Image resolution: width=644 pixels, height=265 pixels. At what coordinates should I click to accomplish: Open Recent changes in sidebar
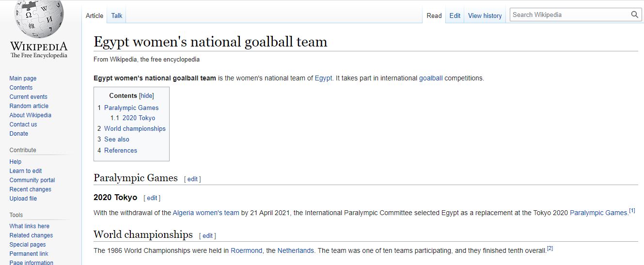[x=30, y=189]
